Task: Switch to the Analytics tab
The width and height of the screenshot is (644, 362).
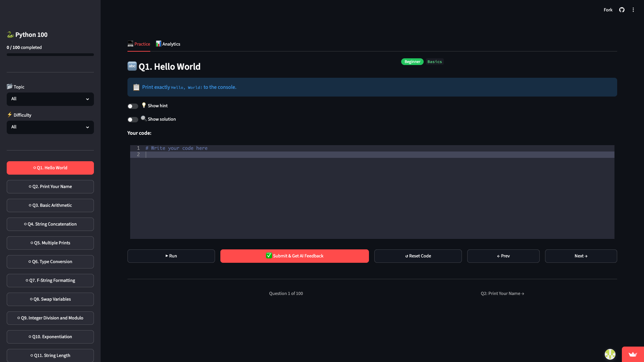Action: coord(168,44)
